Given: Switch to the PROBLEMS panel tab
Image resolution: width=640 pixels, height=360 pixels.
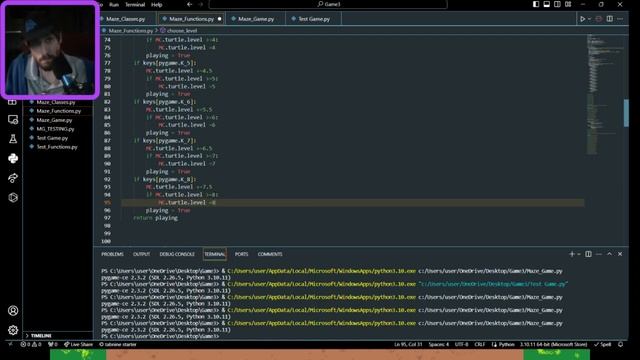Looking at the screenshot, I should point(112,254).
